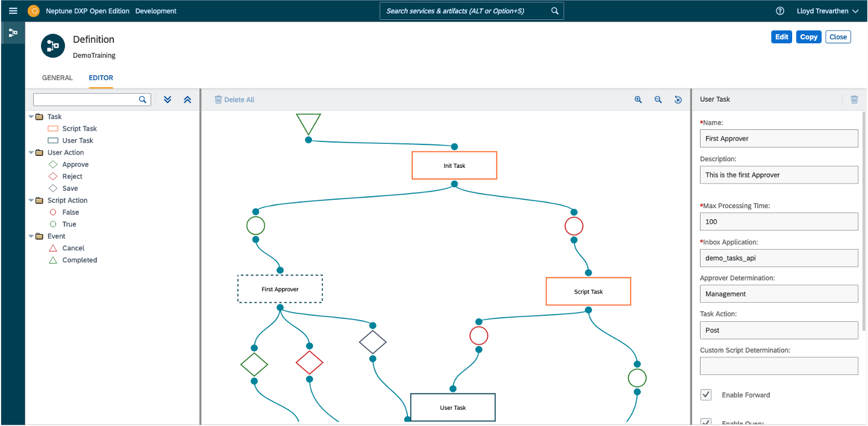Toggle the Enable Query checkbox

(706, 422)
